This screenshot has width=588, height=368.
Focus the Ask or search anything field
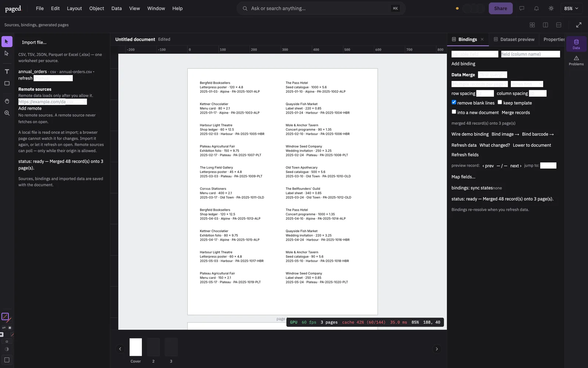tap(321, 8)
